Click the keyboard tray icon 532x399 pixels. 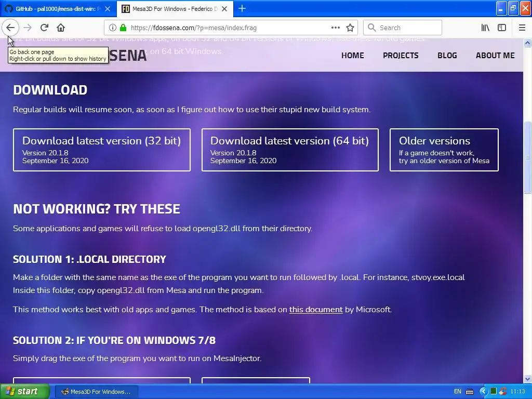[470, 392]
